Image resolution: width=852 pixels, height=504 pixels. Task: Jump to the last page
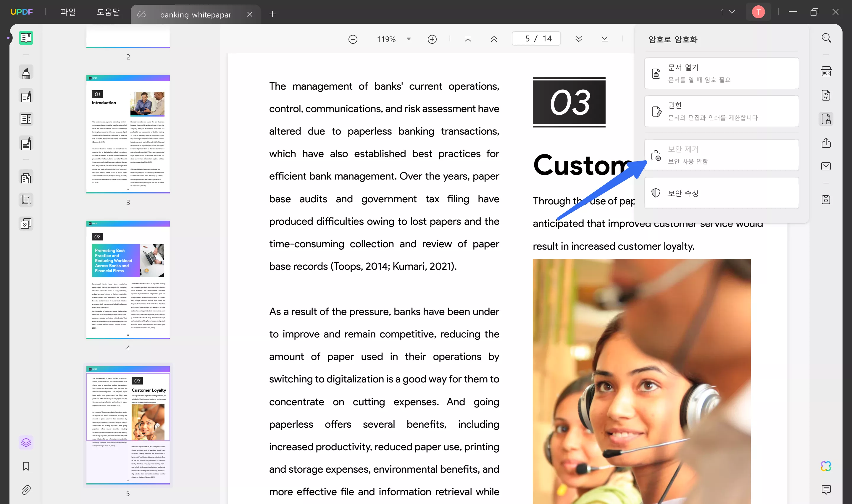(604, 39)
